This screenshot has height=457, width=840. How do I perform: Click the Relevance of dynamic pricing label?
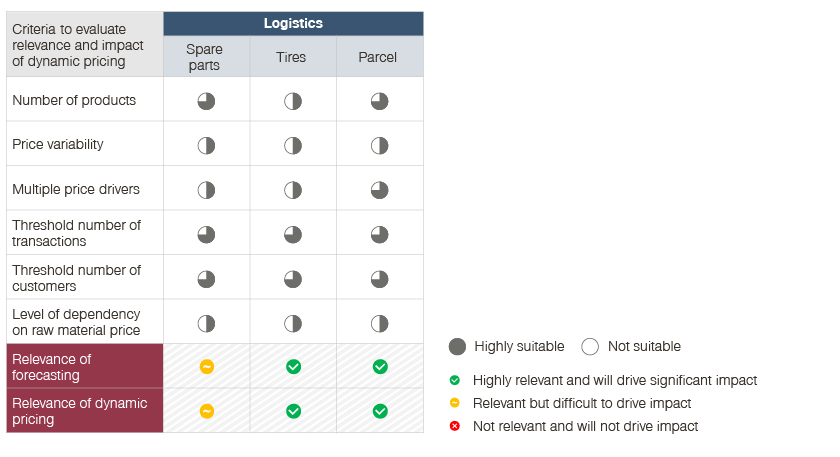[x=84, y=411]
